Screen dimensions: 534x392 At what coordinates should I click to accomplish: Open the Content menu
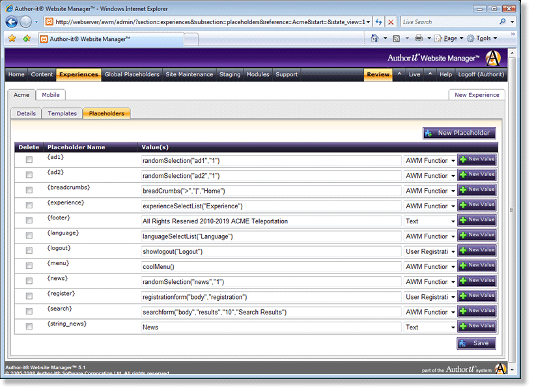click(x=42, y=74)
